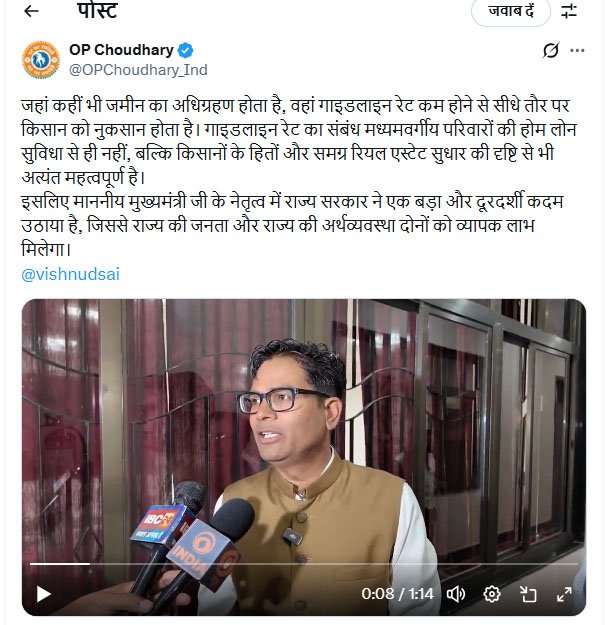
Task: Open reply sort filter sliders icon
Action: pyautogui.click(x=569, y=11)
